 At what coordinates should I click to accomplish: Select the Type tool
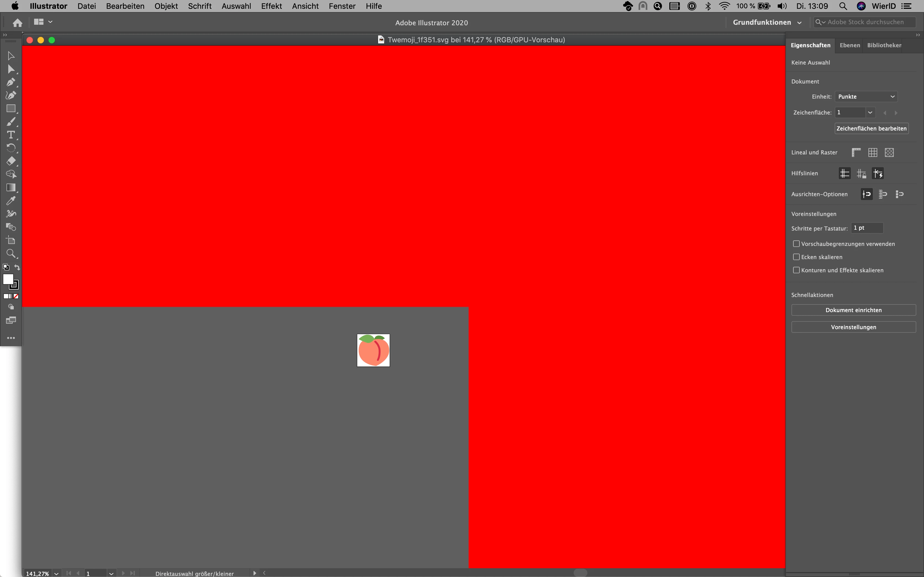(11, 135)
